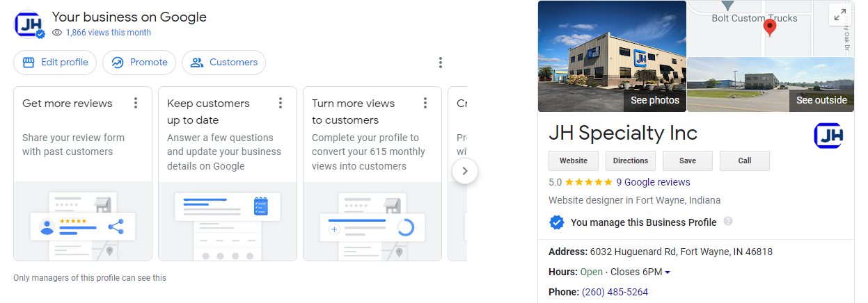Click the JH logo beside business name

828,135
